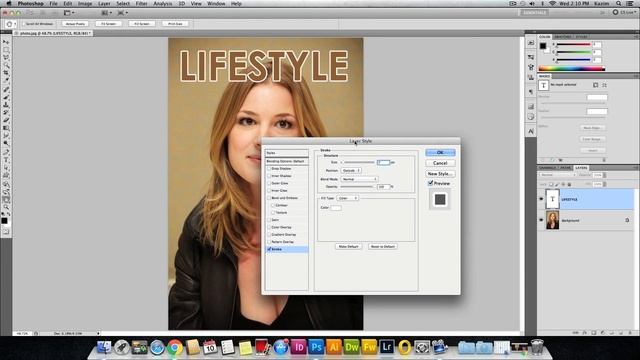Select the Eyedropper tool
Viewport: 640px width, 360px height.
(6, 81)
